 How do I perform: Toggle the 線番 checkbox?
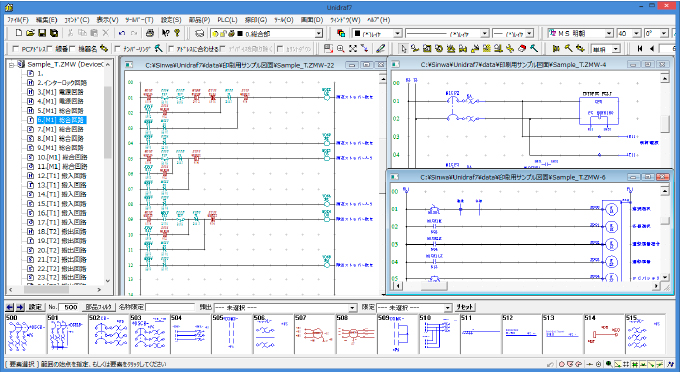click(49, 49)
